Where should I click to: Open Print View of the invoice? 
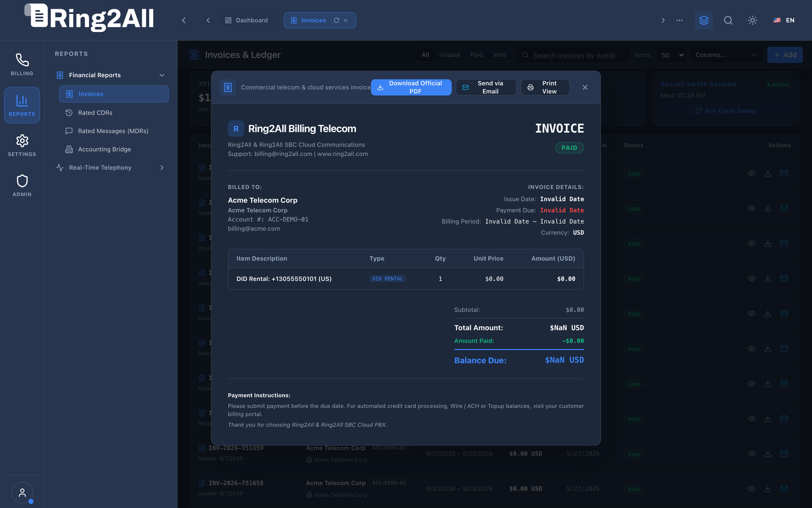coord(545,87)
